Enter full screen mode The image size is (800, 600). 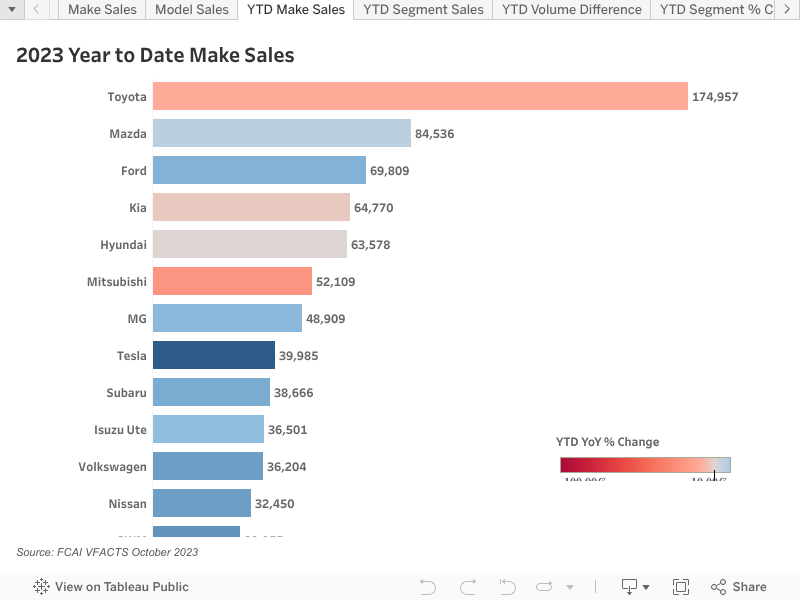point(681,587)
